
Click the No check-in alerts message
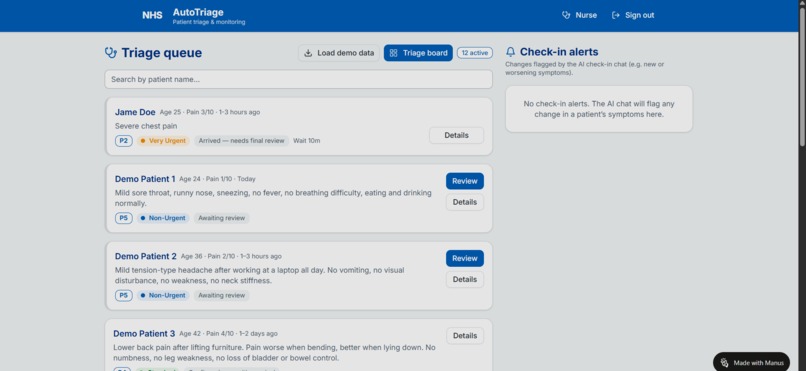point(599,109)
